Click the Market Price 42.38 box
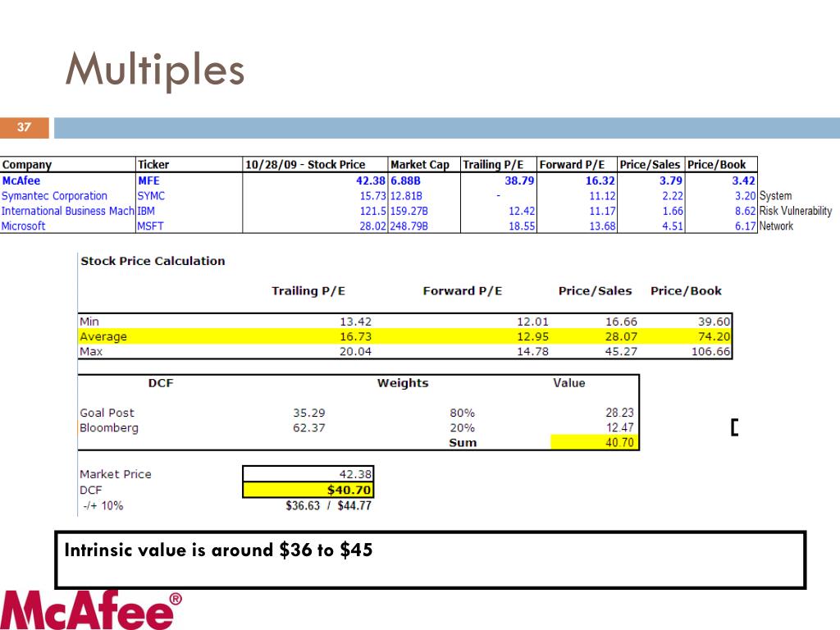Image resolution: width=840 pixels, height=630 pixels. point(308,474)
